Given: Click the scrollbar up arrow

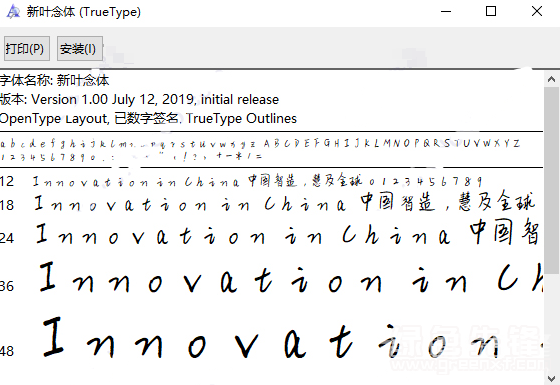Looking at the screenshot, I should click(x=551, y=79).
